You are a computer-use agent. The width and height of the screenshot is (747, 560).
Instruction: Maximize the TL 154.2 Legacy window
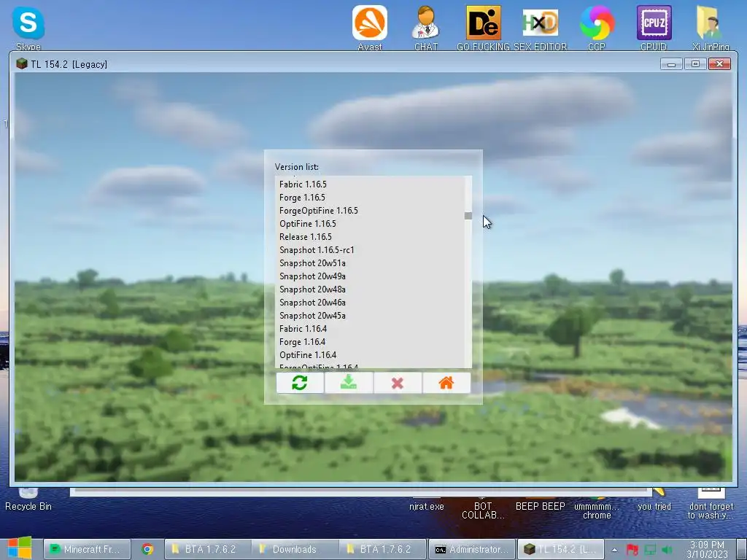click(695, 64)
